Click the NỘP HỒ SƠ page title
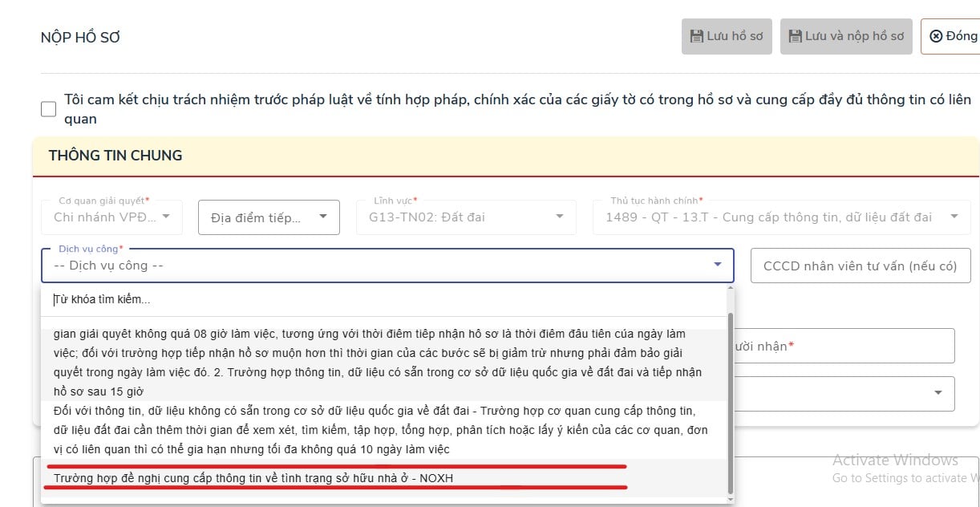This screenshot has height=507, width=980. (x=80, y=38)
